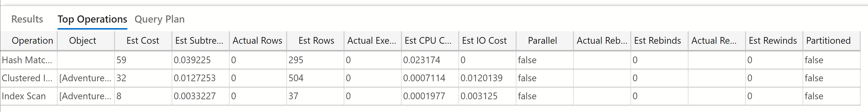Screen dimensions: 868x112
Task: Sort by the Operation column header
Action: coord(32,41)
